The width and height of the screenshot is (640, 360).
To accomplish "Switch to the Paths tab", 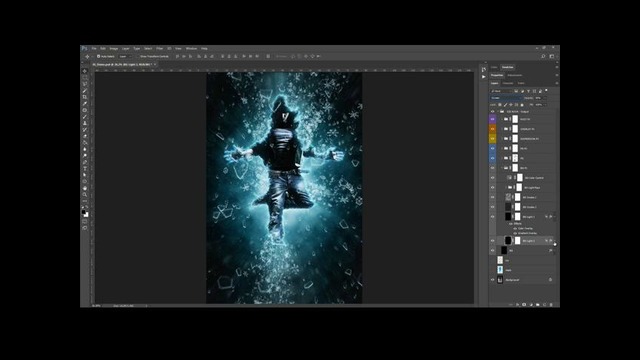I will tap(521, 83).
